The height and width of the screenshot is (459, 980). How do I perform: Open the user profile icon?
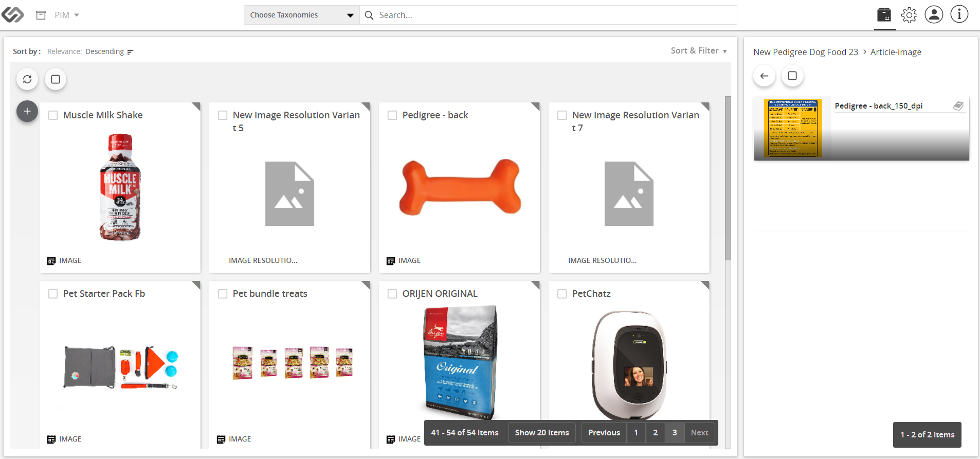(x=934, y=14)
